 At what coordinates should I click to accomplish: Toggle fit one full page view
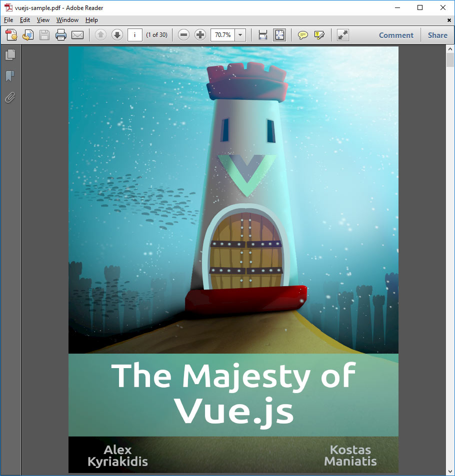click(x=279, y=35)
